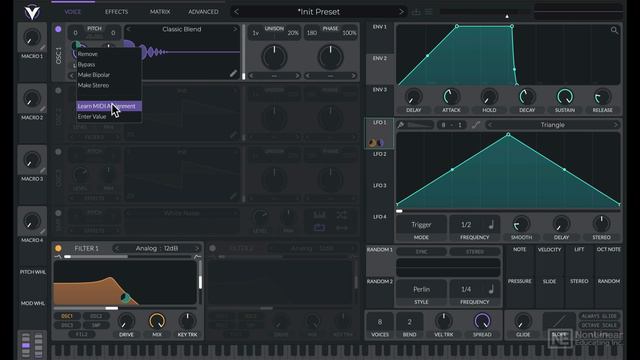The height and width of the screenshot is (360, 640).
Task: Toggle Filter 1 power button
Action: 58,248
